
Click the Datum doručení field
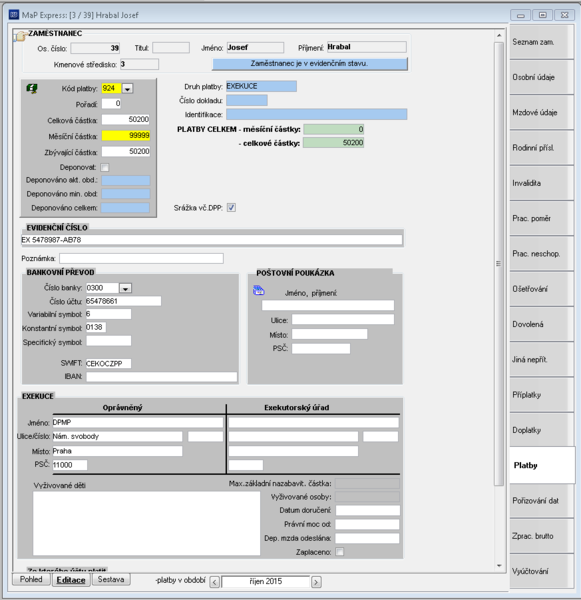368,510
